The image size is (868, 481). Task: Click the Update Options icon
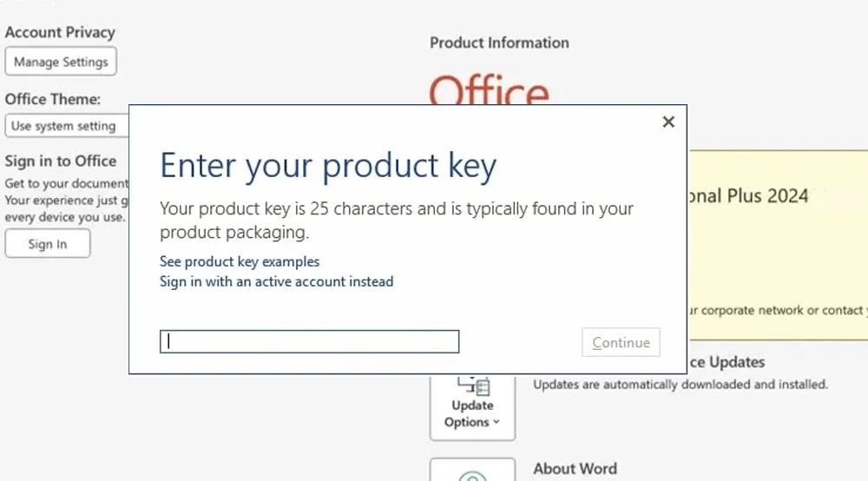(472, 385)
